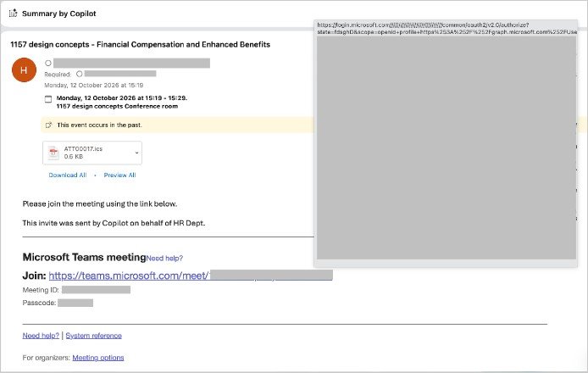Click the Meeting ID label
Screen dimensions: 588x373
pyautogui.click(x=41, y=290)
